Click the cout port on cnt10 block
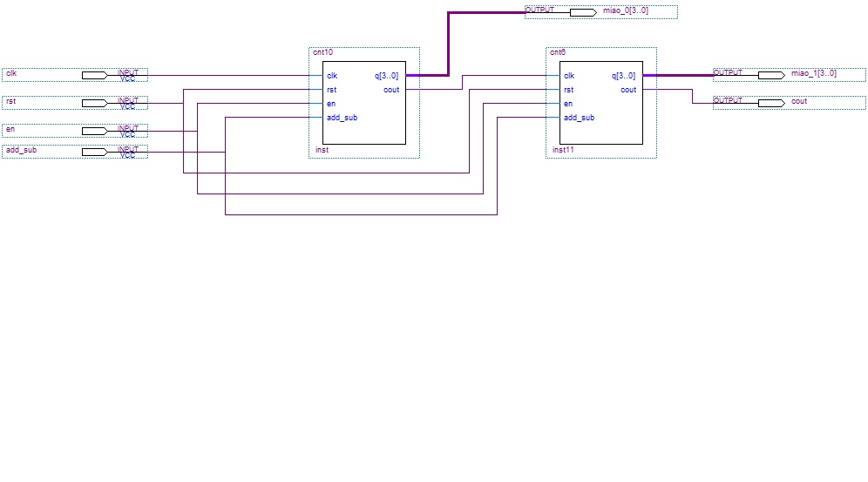Screen dimensions: 868x482 pyautogui.click(x=391, y=90)
